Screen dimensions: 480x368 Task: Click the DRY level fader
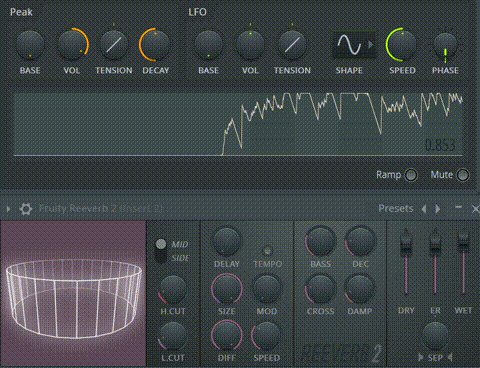pyautogui.click(x=406, y=247)
